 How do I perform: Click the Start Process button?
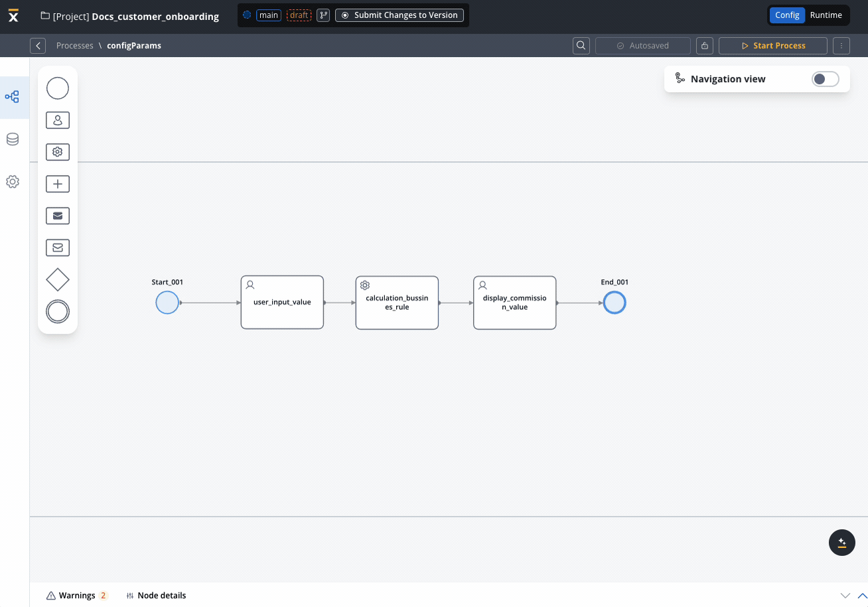(x=773, y=46)
